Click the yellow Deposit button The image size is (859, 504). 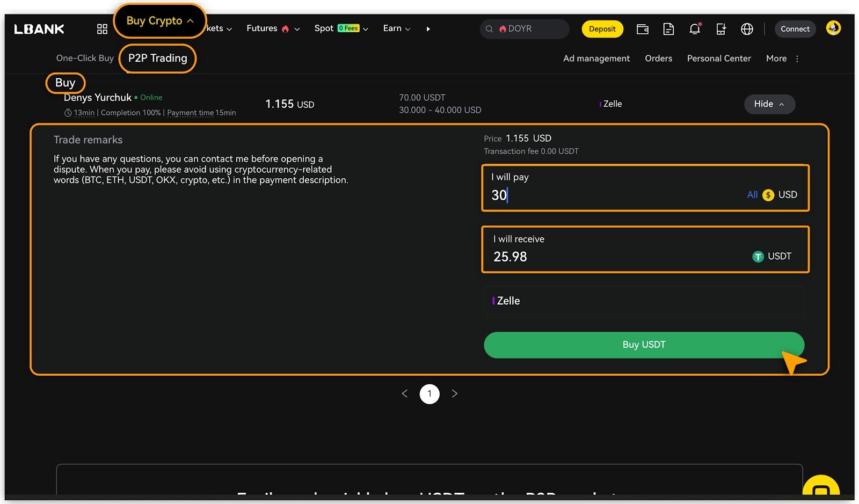(602, 29)
